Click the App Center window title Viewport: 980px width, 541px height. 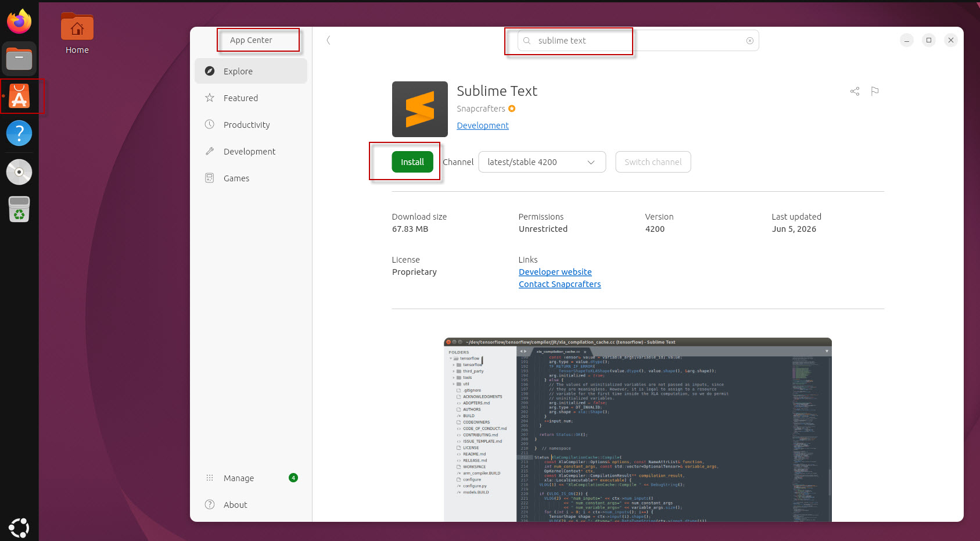(x=251, y=40)
